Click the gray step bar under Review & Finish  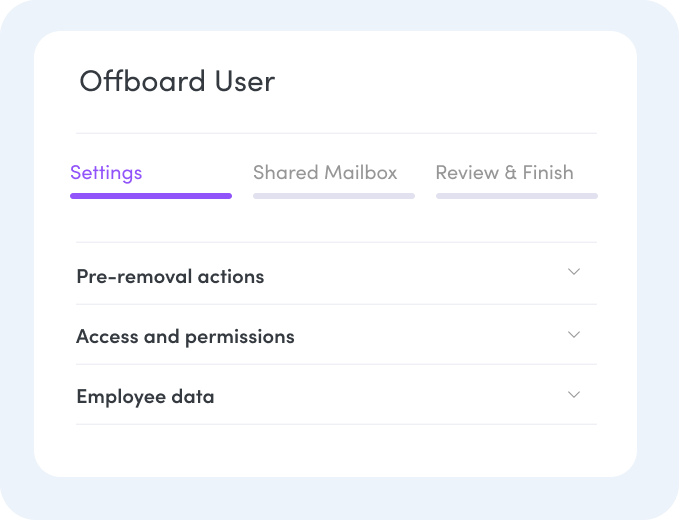tap(517, 196)
